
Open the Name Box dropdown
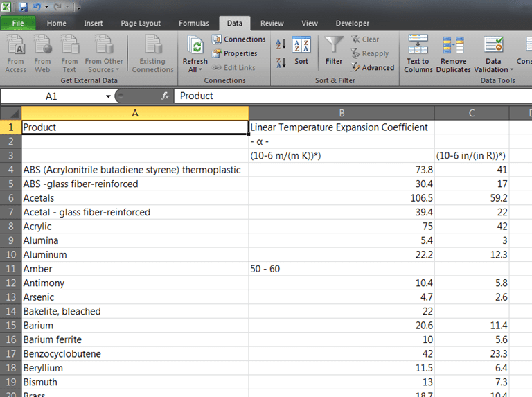[x=108, y=96]
